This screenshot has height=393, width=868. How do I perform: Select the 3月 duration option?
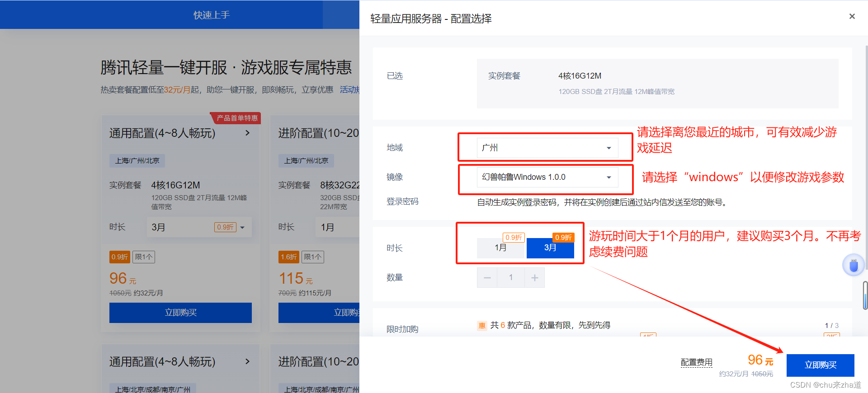550,248
